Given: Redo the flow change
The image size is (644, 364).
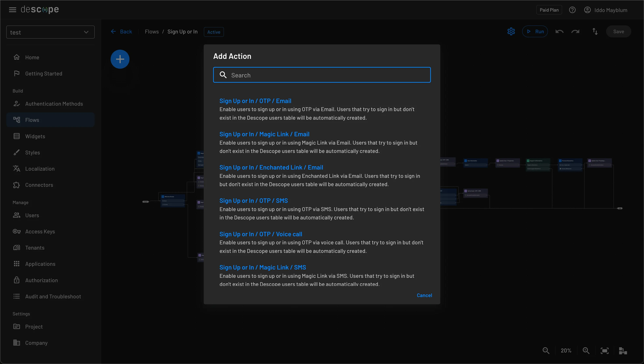Looking at the screenshot, I should coord(575,31).
